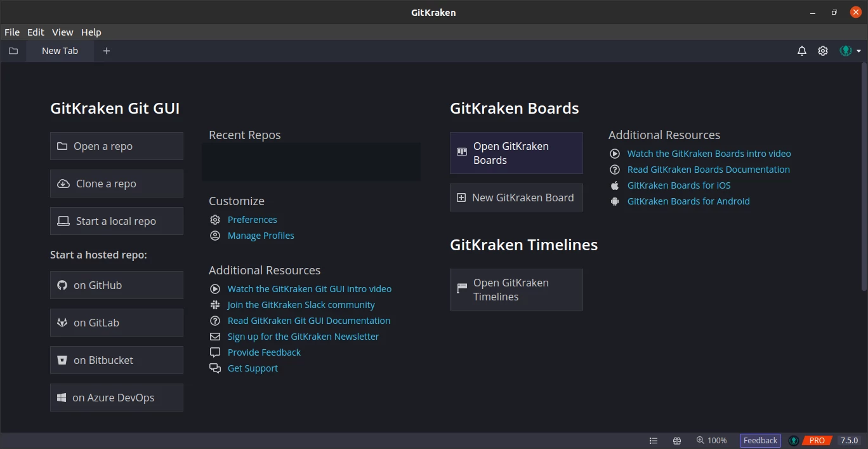Select the New Tab tab
The image size is (868, 449).
pyautogui.click(x=60, y=51)
